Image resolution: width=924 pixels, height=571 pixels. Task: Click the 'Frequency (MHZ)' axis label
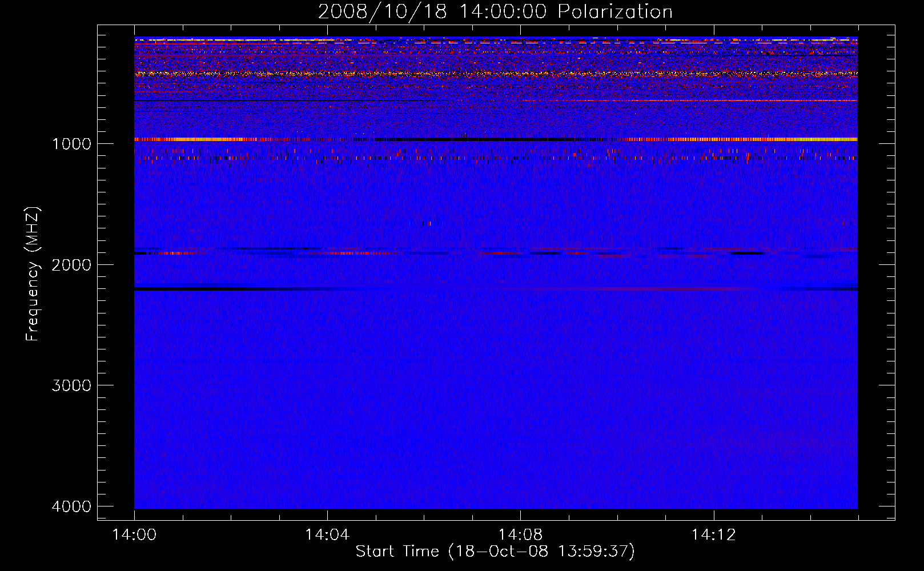tap(33, 274)
